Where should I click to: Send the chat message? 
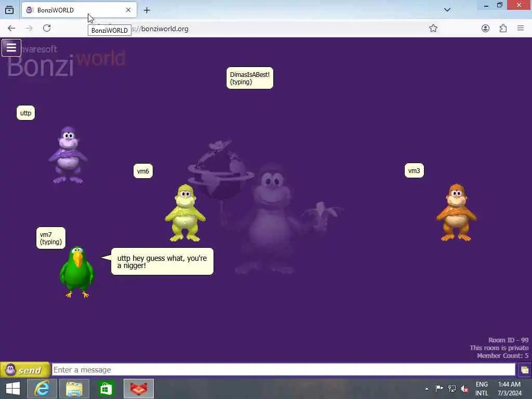(x=25, y=370)
